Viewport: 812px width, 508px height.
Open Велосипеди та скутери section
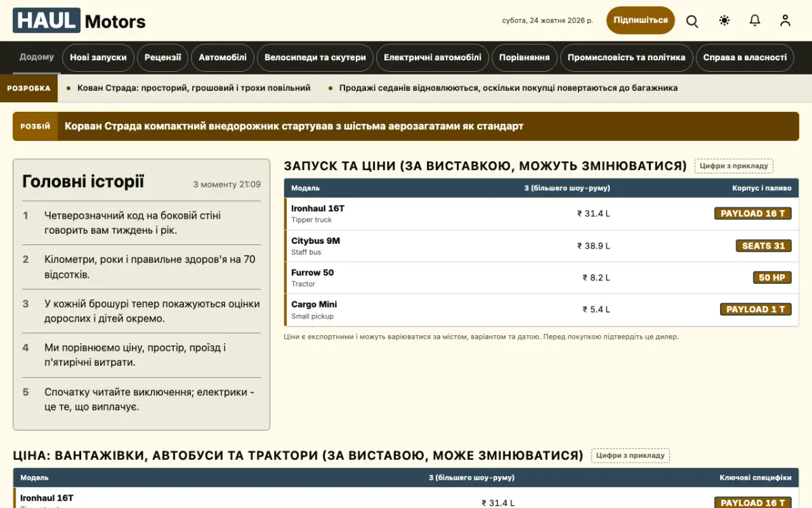pos(315,58)
